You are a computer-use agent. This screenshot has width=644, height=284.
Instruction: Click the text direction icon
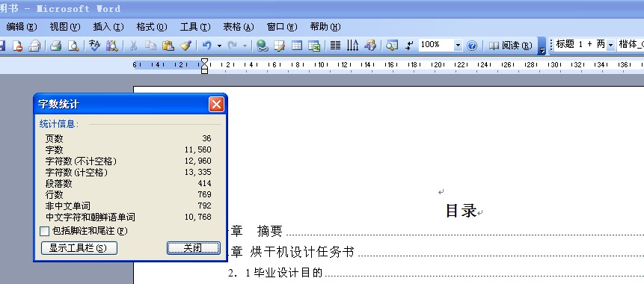point(352,45)
